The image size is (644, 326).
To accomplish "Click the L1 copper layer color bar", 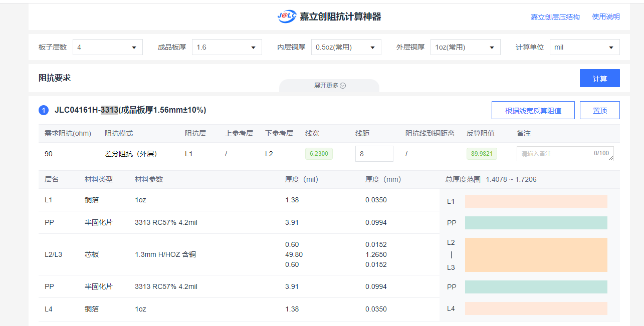I will click(536, 201).
